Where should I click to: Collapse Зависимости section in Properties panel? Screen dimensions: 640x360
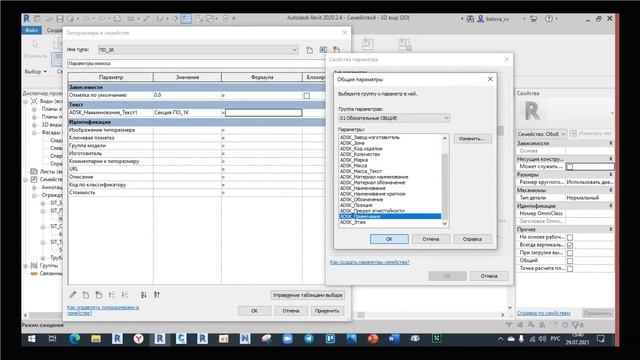pos(611,143)
